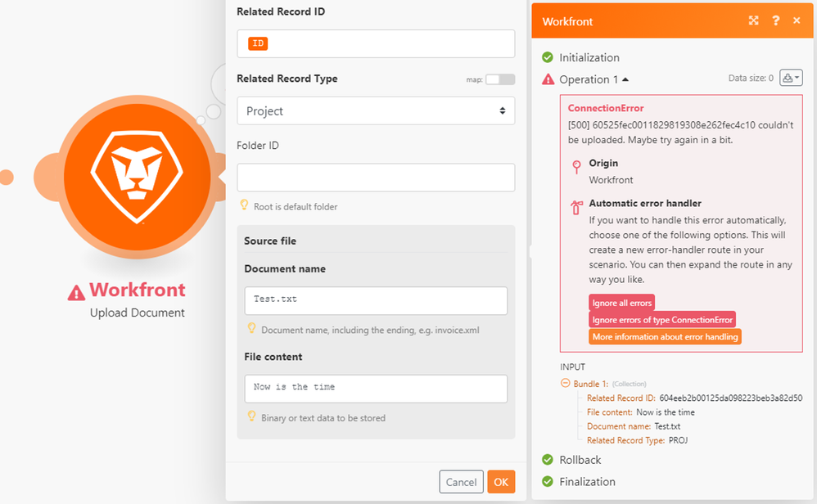This screenshot has width=817, height=504.
Task: Collapse the Operation 1 section
Action: tap(625, 79)
